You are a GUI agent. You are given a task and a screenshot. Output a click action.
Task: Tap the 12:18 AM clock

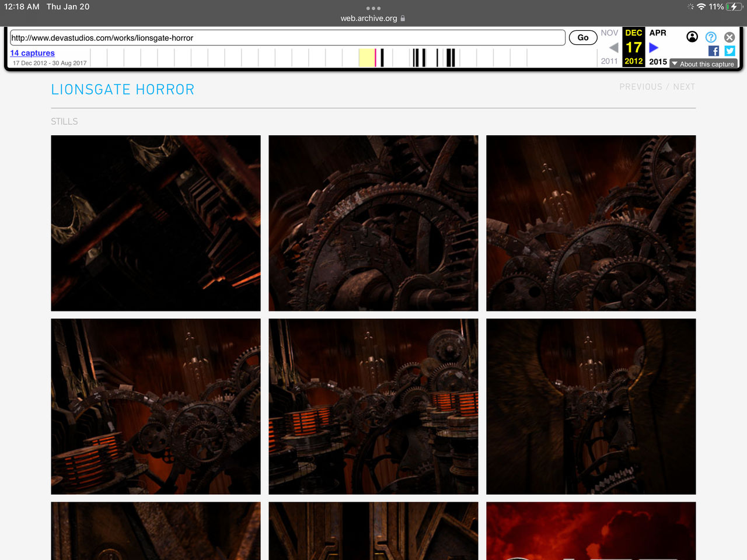tap(22, 6)
